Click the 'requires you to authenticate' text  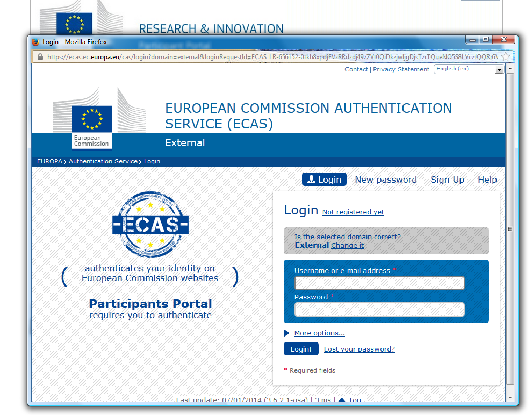click(x=150, y=315)
